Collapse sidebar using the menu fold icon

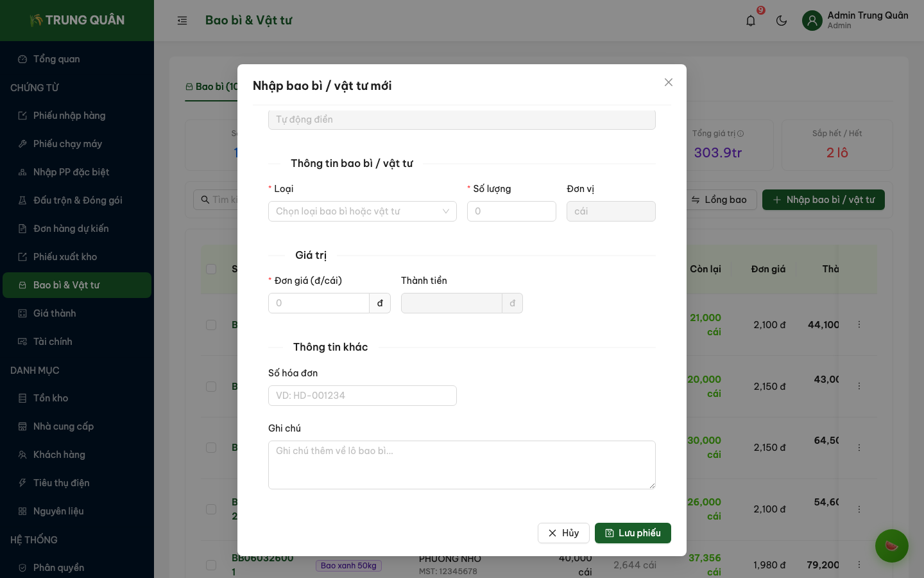[x=182, y=21]
